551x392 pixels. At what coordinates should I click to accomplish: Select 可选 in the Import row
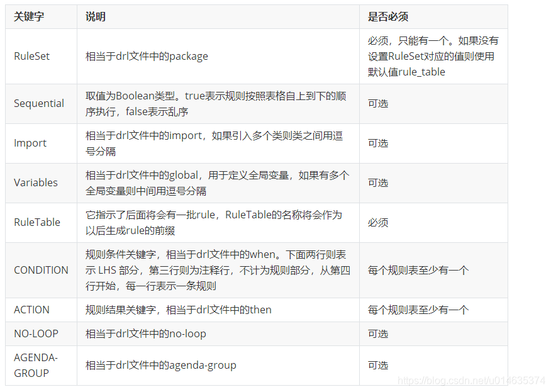tap(378, 143)
